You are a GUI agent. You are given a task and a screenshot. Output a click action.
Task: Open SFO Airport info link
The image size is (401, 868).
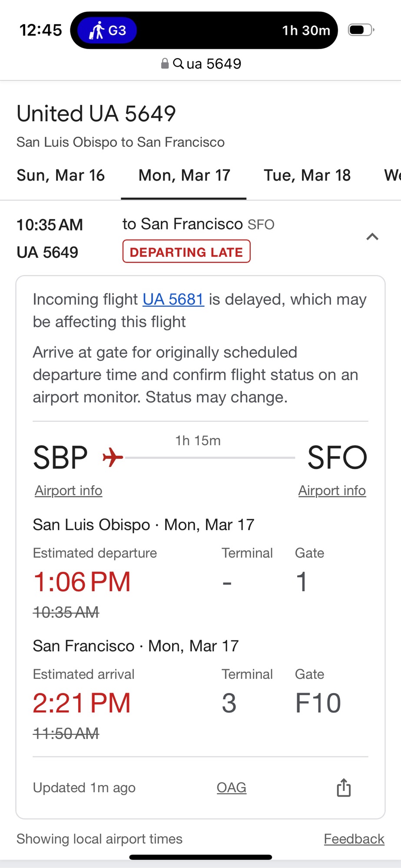[x=332, y=490]
